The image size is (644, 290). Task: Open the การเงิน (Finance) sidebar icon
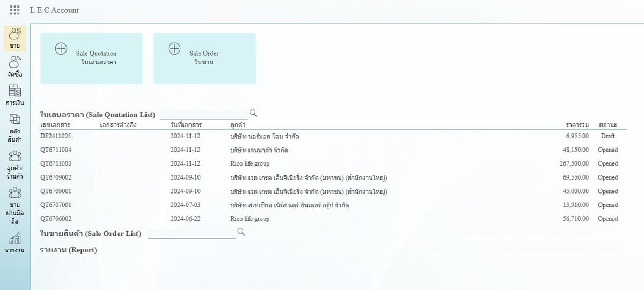[15, 95]
